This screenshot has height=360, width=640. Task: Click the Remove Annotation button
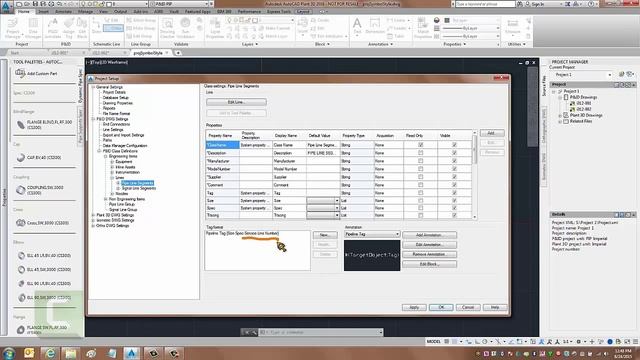[429, 254]
